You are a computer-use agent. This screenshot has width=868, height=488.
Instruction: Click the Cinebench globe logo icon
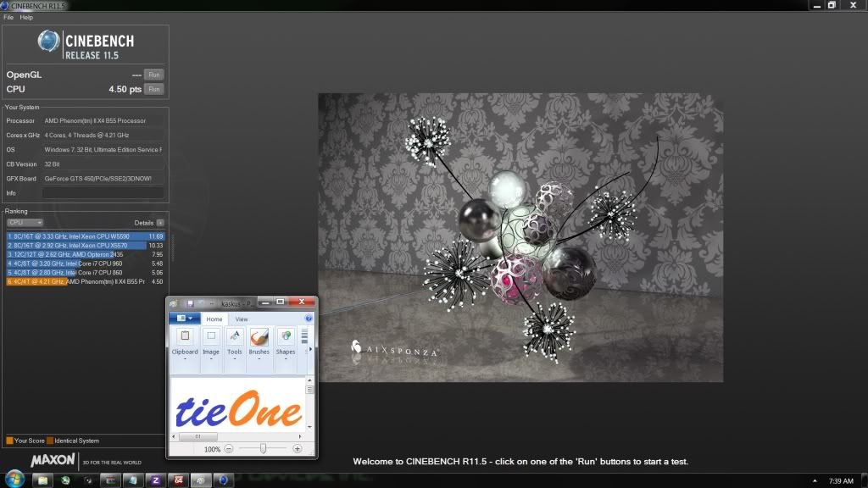pyautogui.click(x=48, y=41)
